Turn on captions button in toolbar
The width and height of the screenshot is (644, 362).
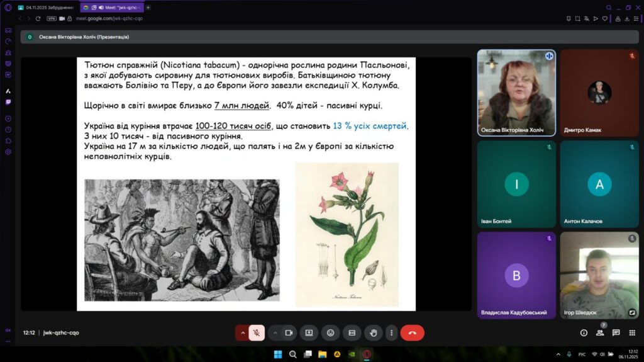tap(352, 332)
